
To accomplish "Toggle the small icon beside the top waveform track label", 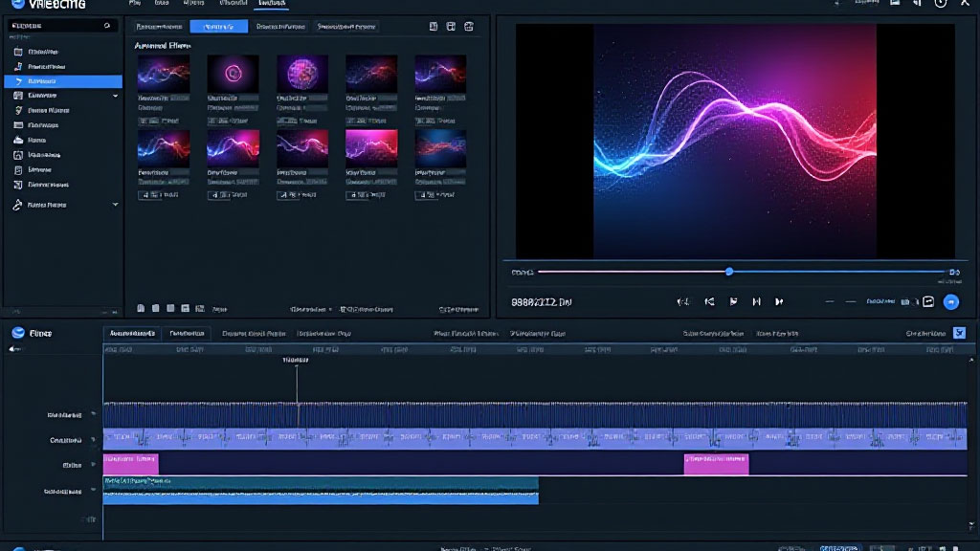I will pyautogui.click(x=93, y=414).
